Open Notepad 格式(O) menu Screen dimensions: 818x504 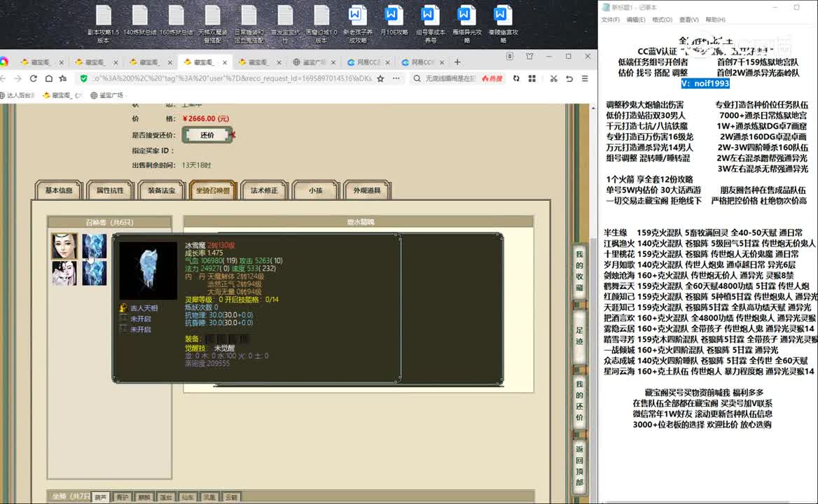[662, 20]
